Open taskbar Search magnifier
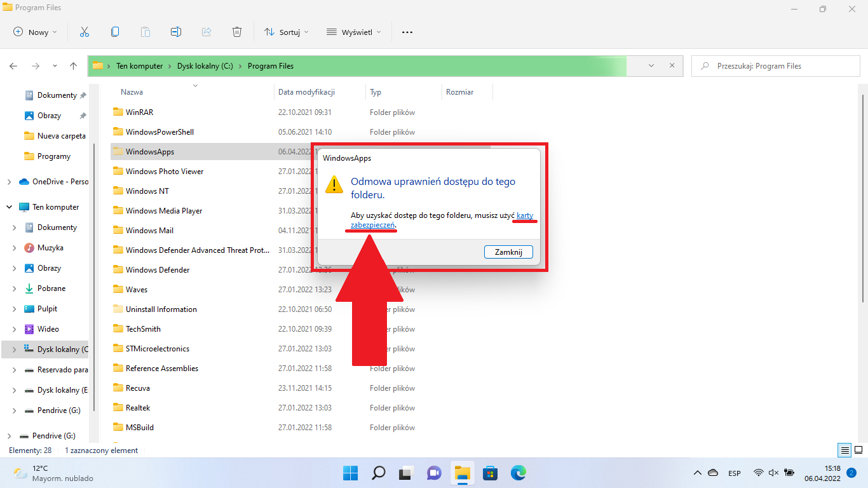This screenshot has width=868, height=488. [378, 473]
